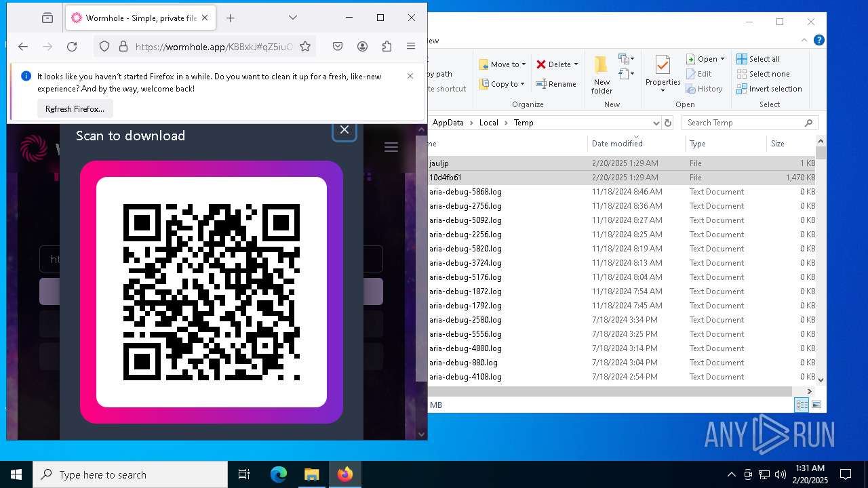Click Edit in the Open group

tap(698, 74)
